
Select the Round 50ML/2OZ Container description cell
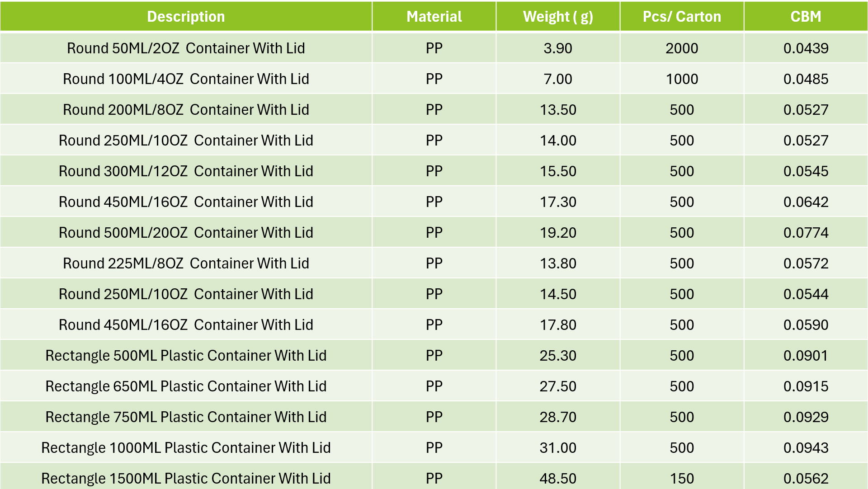click(186, 48)
